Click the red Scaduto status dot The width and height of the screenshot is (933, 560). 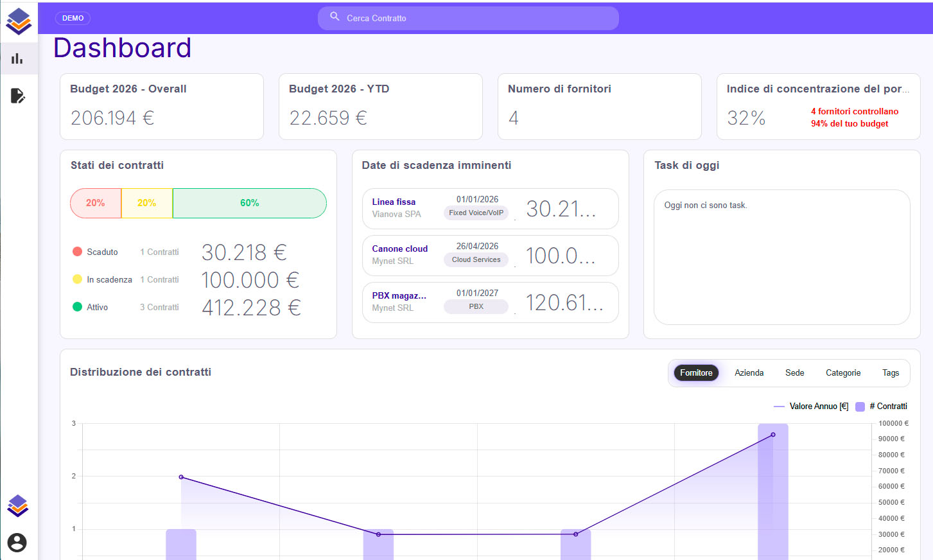[78, 252]
